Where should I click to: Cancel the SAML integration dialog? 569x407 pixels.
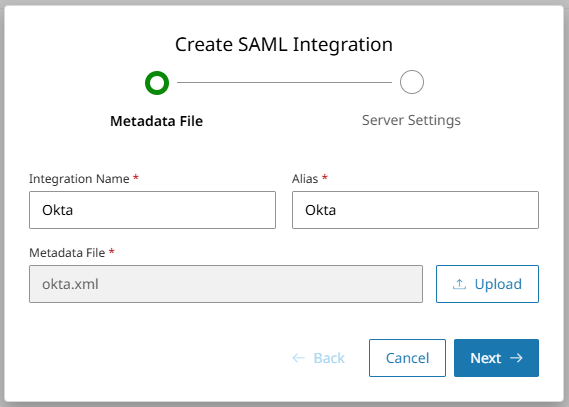pos(407,358)
